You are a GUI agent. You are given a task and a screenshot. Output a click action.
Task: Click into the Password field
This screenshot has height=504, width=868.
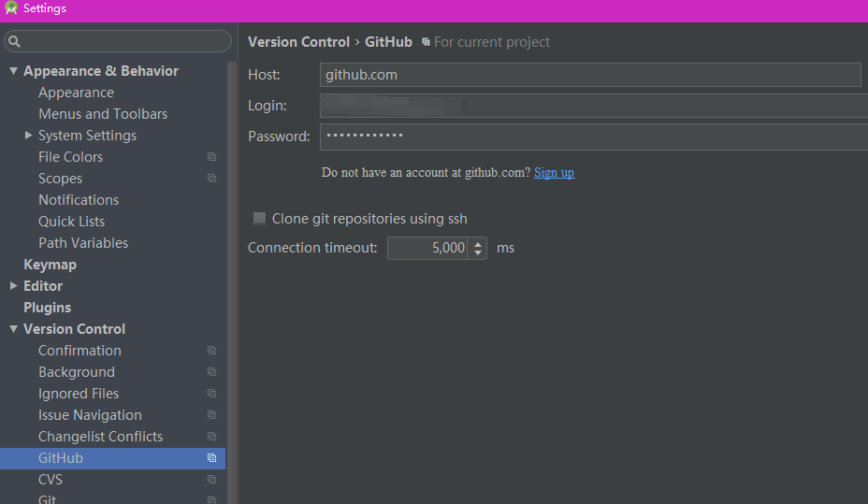[593, 137]
